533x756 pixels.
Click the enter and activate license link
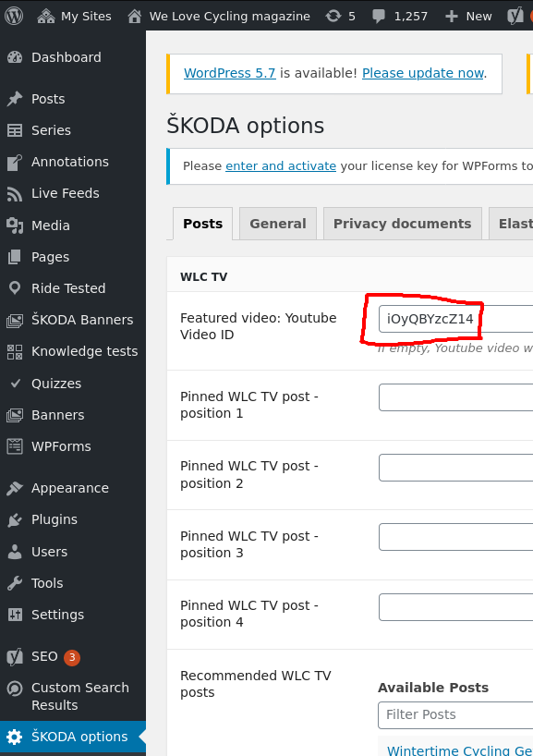coord(280,166)
